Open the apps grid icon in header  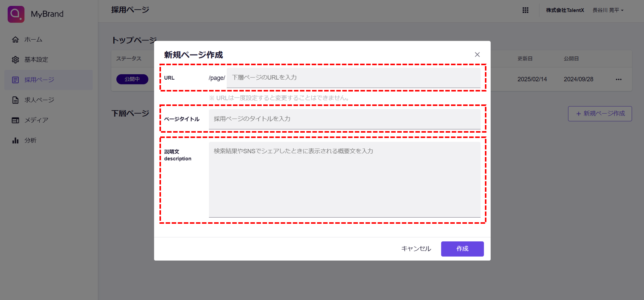(x=525, y=10)
